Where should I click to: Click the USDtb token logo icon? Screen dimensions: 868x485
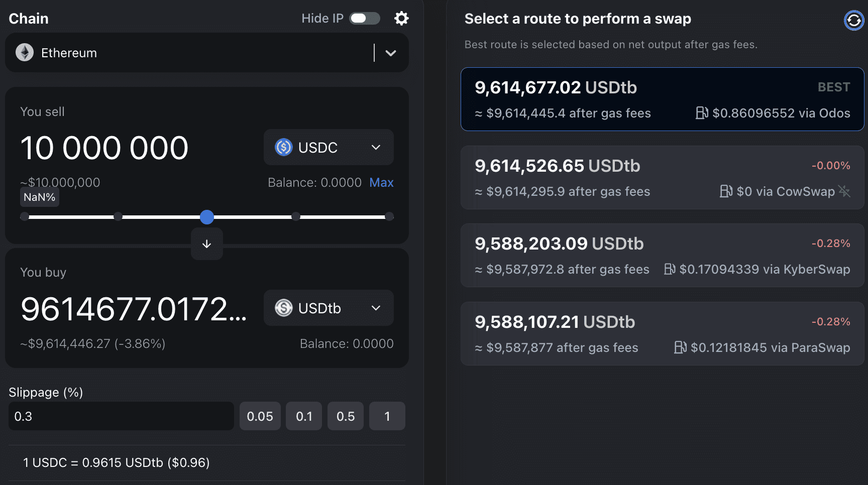tap(283, 308)
